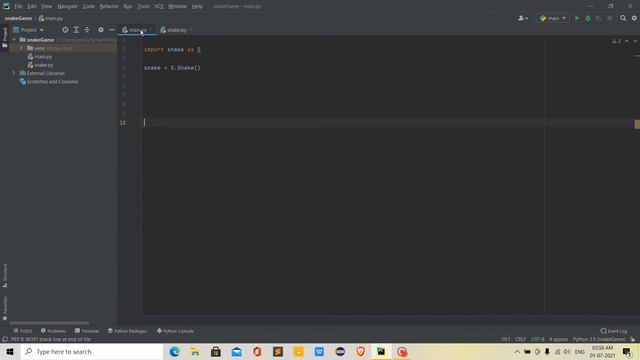The image size is (640, 360).
Task: Open the Python Packages tool window
Action: coord(127,331)
